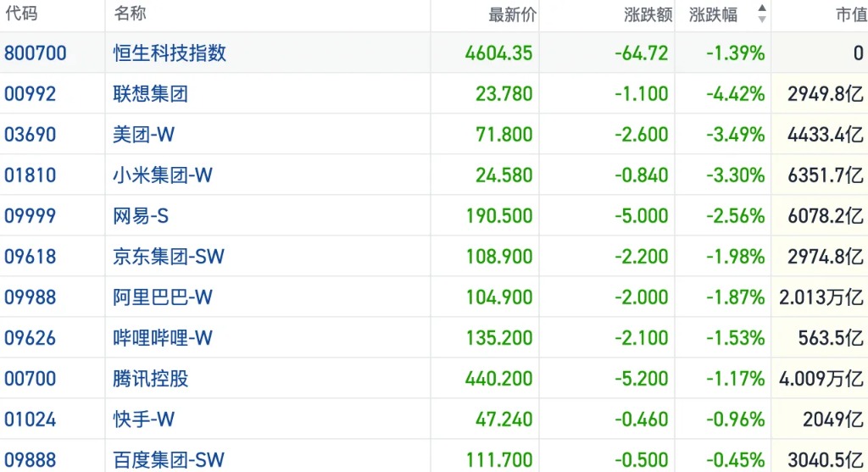Open 阿里巴巴-W stock page
This screenshot has height=472, width=868.
(x=163, y=297)
